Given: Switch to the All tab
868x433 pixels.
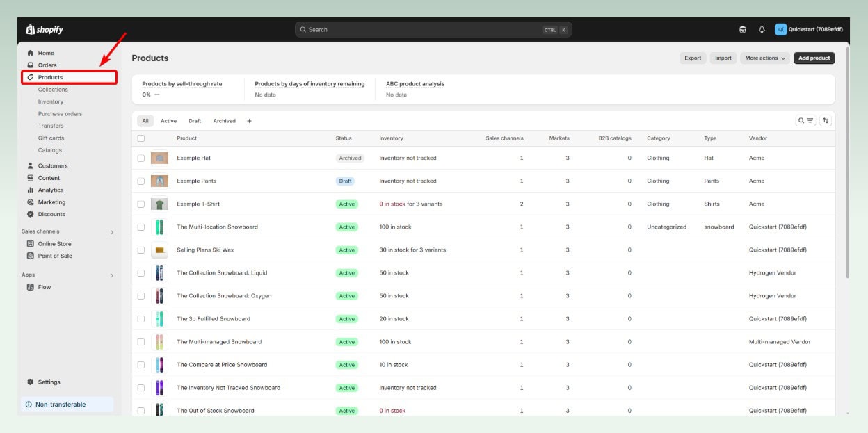Looking at the screenshot, I should coord(145,121).
